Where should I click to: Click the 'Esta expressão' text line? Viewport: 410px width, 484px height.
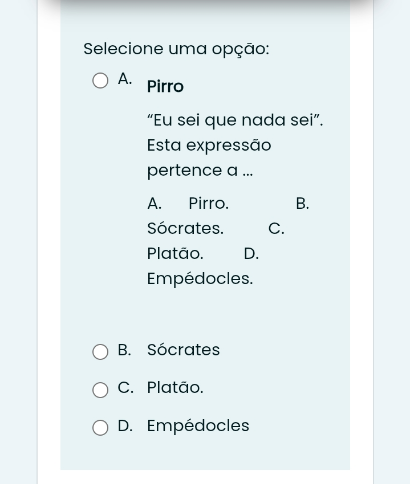(209, 145)
